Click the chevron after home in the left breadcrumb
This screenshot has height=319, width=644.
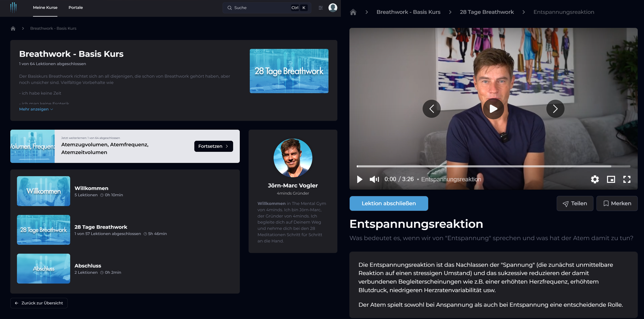click(23, 28)
